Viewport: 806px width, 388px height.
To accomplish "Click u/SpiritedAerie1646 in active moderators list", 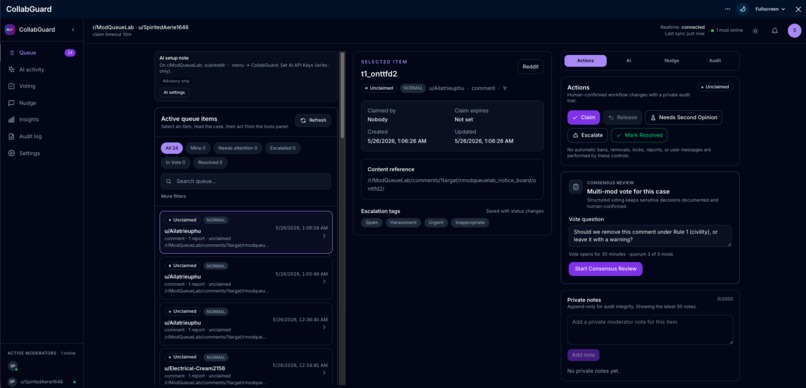I will click(x=41, y=382).
